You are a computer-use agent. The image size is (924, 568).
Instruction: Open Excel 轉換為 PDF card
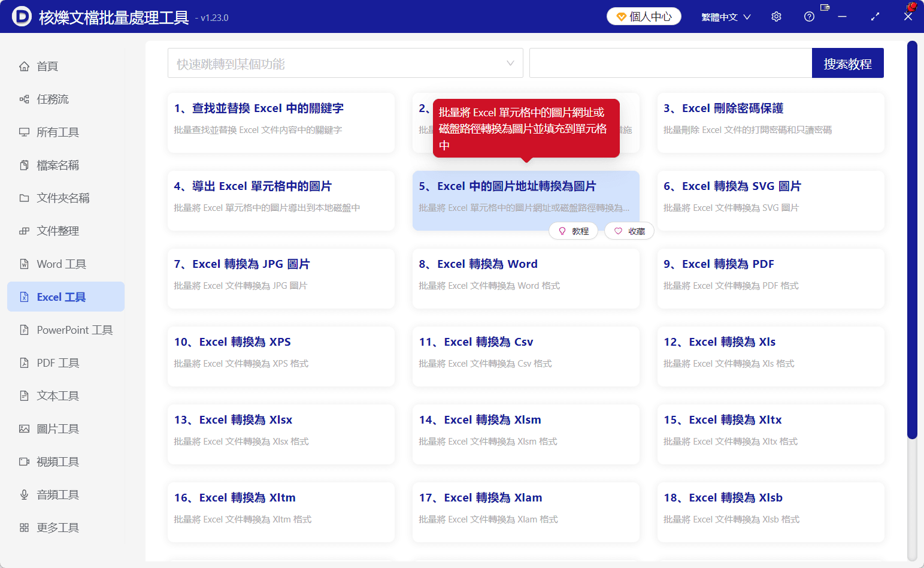[x=771, y=279]
